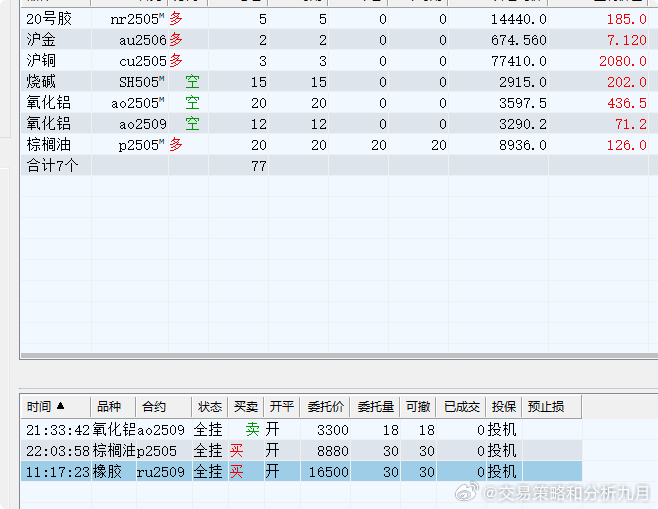658x509 pixels.
Task: Click average price 77410.0
Action: (519, 61)
